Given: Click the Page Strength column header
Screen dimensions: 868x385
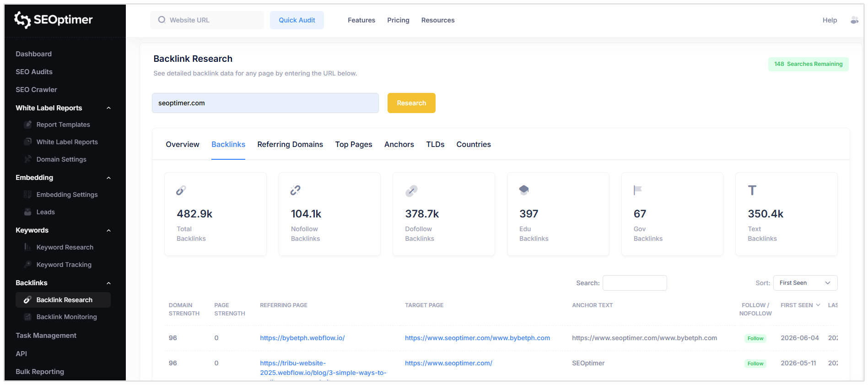Looking at the screenshot, I should click(230, 309).
